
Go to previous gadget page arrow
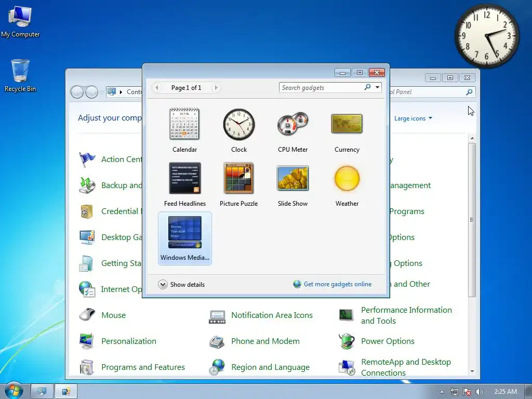tap(157, 87)
